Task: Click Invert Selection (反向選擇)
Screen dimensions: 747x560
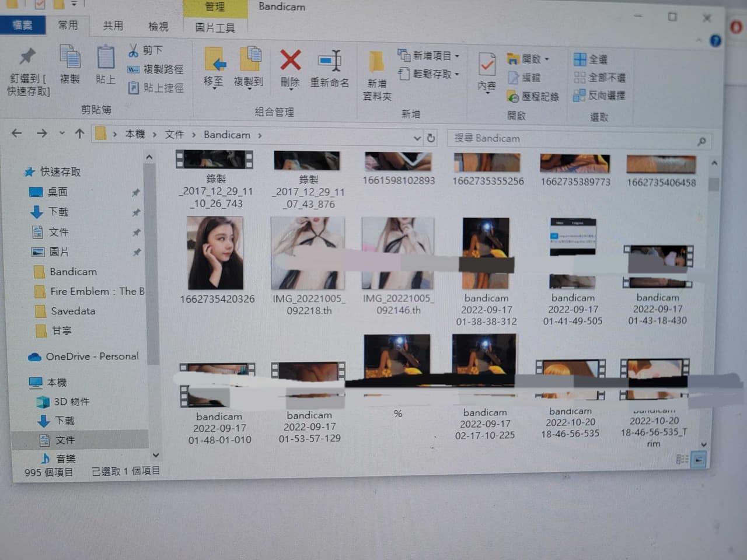Action: pyautogui.click(x=599, y=96)
